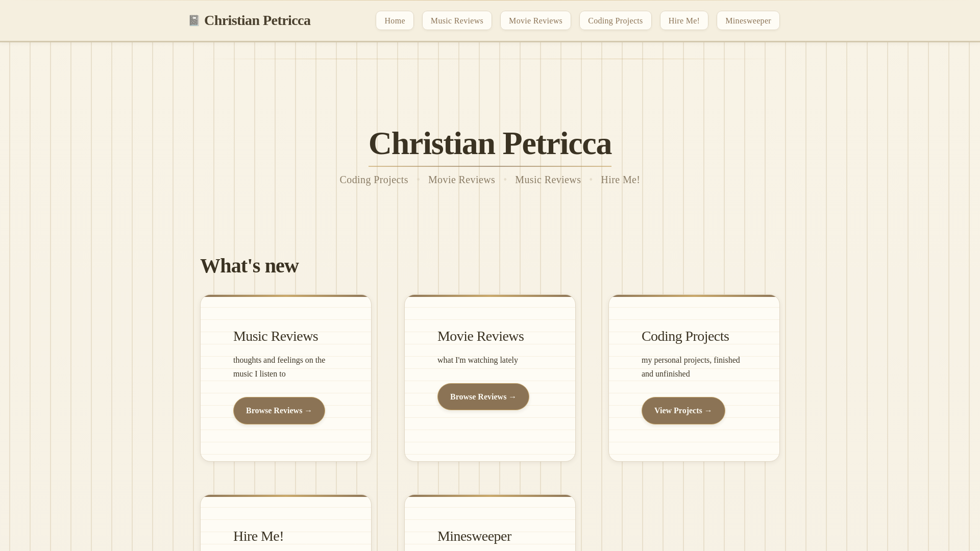
Task: Follow the Movie Reviews link under hero title
Action: click(461, 180)
